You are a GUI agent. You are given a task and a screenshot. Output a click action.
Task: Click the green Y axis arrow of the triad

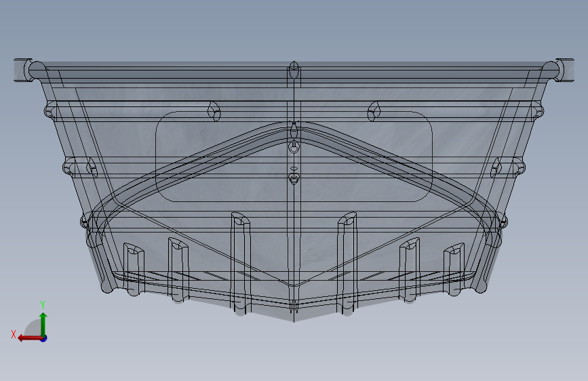43,324
